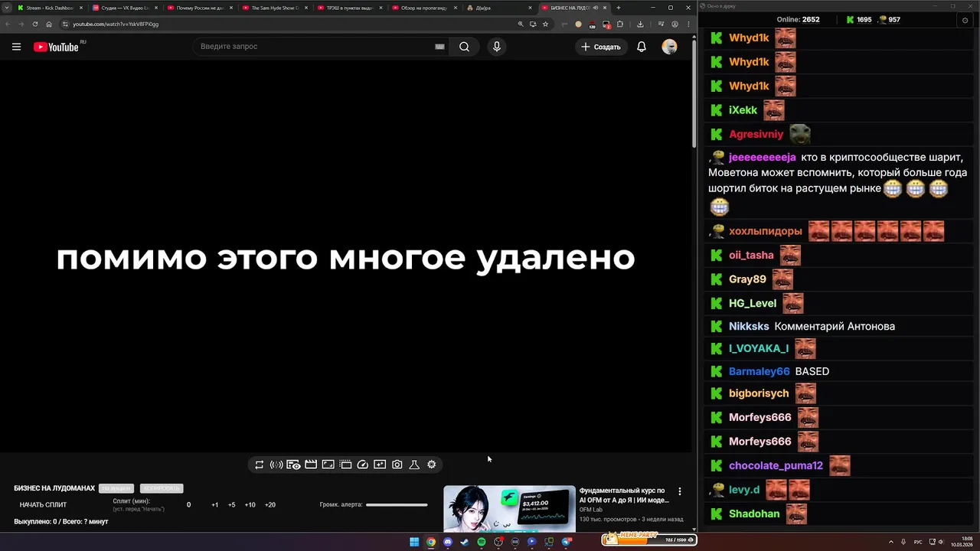Click the clapperboard icon in player toolbar

pos(311,465)
